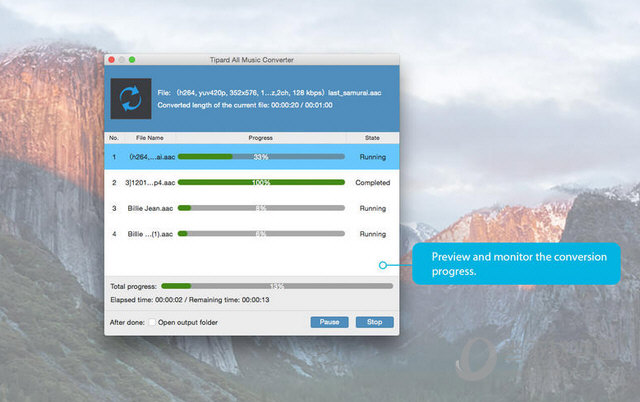Click the After done label
This screenshot has width=640, height=402.
[127, 322]
